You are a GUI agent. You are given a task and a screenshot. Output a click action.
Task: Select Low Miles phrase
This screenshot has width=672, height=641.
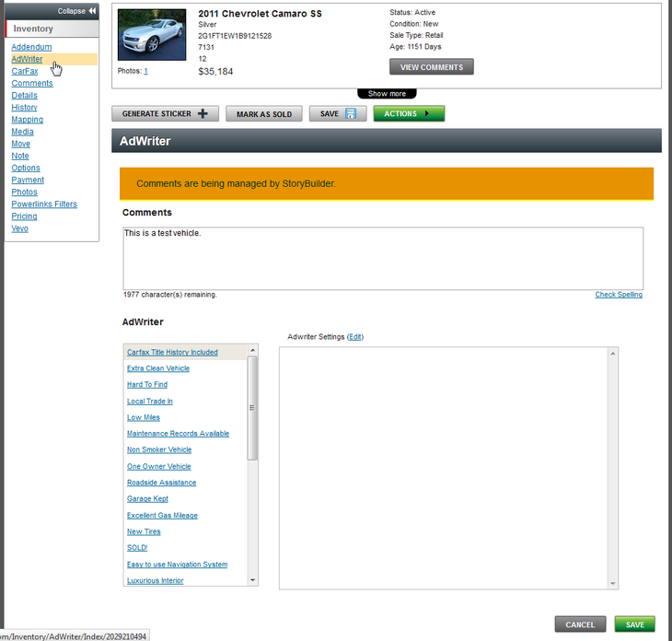[x=143, y=417]
